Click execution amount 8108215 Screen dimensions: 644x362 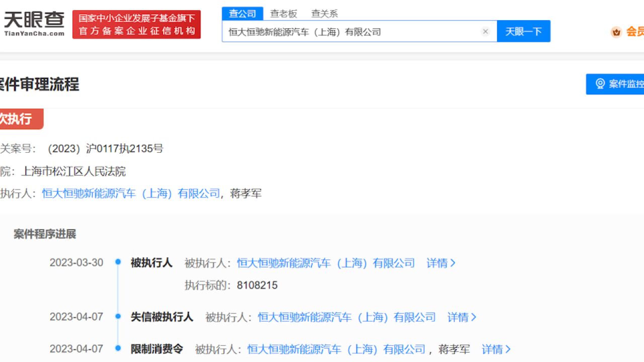(x=257, y=286)
